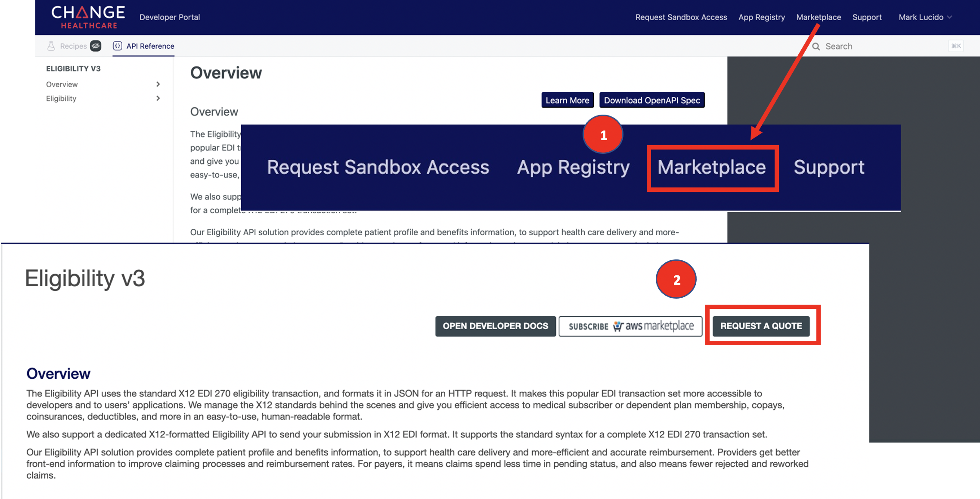Expand the Overview sidebar chevron
The image size is (980, 499).
[158, 84]
